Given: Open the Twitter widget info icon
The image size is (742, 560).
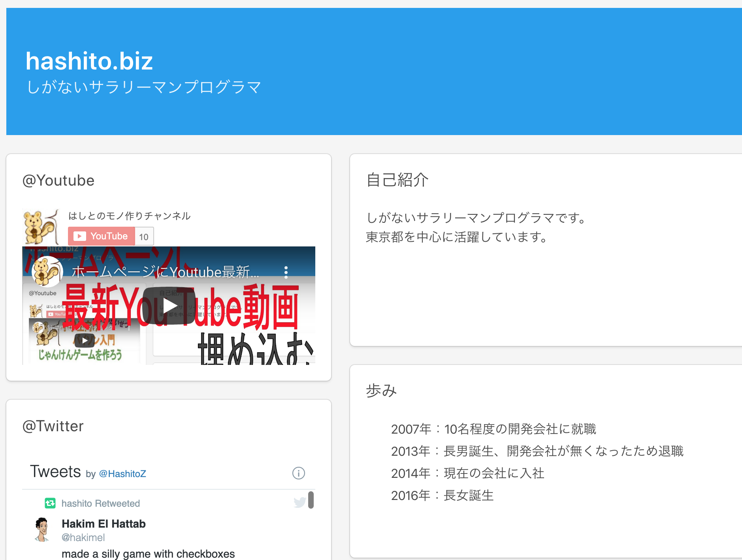Looking at the screenshot, I should click(x=298, y=473).
